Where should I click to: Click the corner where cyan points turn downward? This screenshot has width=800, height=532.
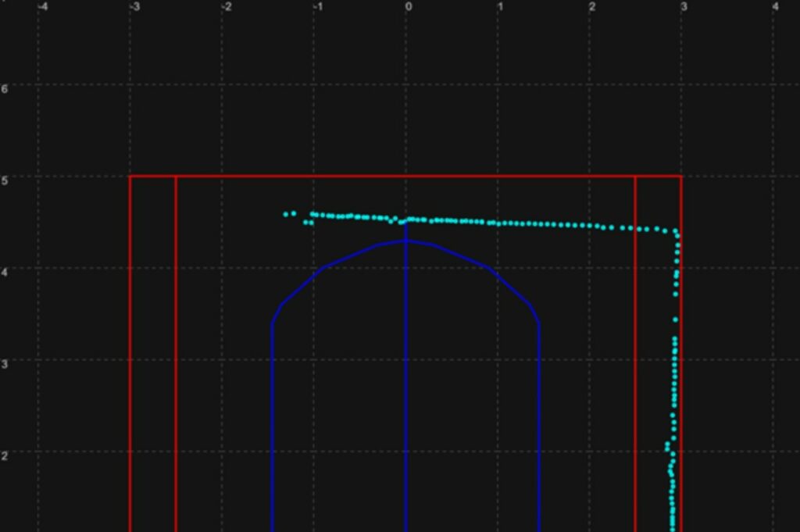[x=677, y=234]
